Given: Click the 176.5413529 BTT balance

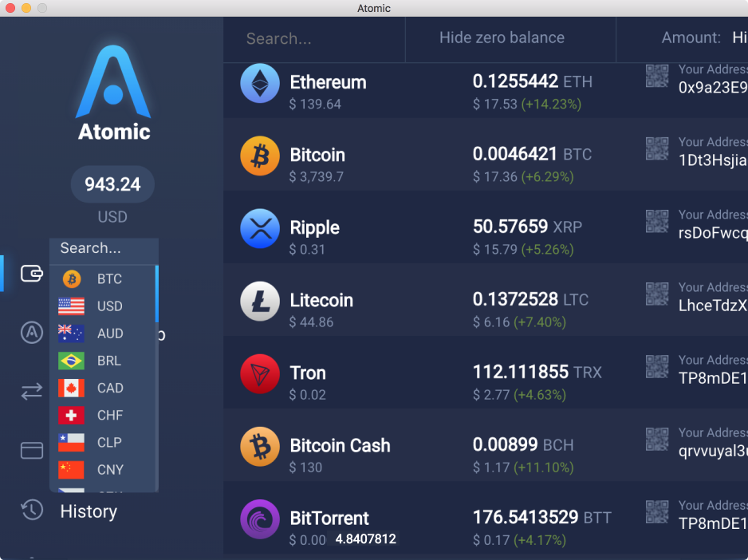Looking at the screenshot, I should pyautogui.click(x=542, y=517).
